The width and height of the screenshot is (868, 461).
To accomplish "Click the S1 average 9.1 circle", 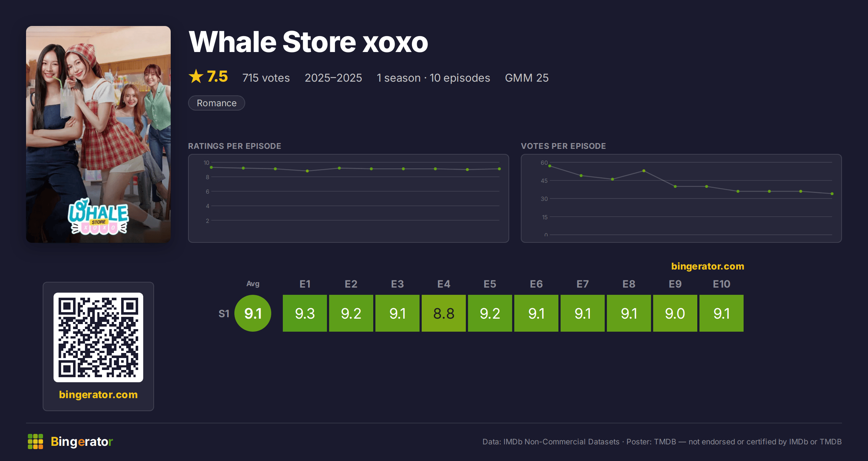I will [x=253, y=313].
